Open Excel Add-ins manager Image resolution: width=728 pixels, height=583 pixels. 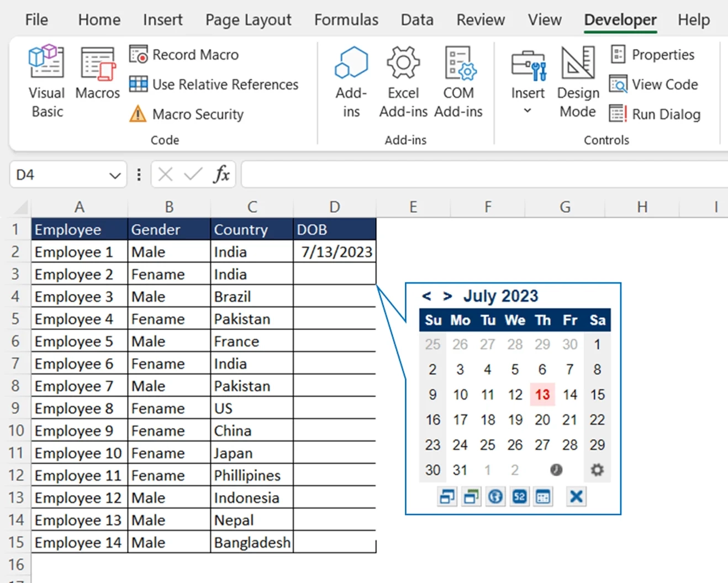point(403,82)
